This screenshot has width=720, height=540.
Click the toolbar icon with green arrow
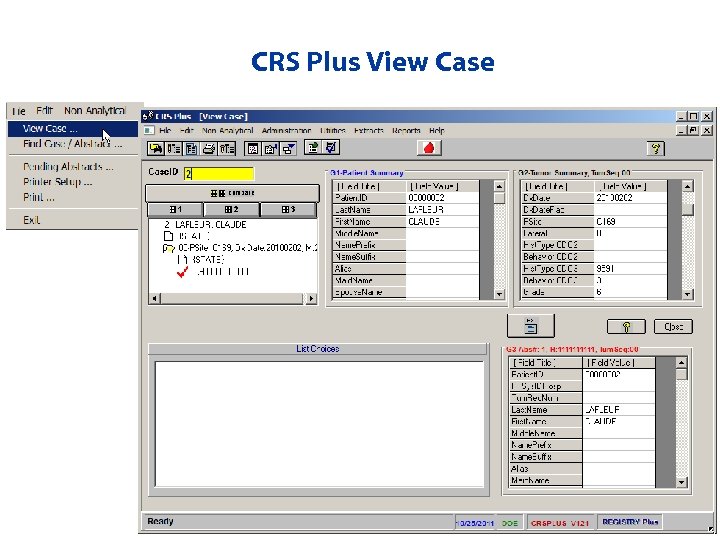pyautogui.click(x=313, y=148)
